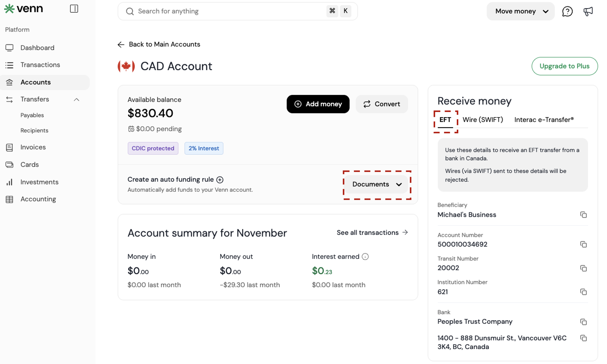Copy the bank name Peoples Trust Company
Image resolution: width=607 pixels, height=364 pixels.
(x=583, y=322)
